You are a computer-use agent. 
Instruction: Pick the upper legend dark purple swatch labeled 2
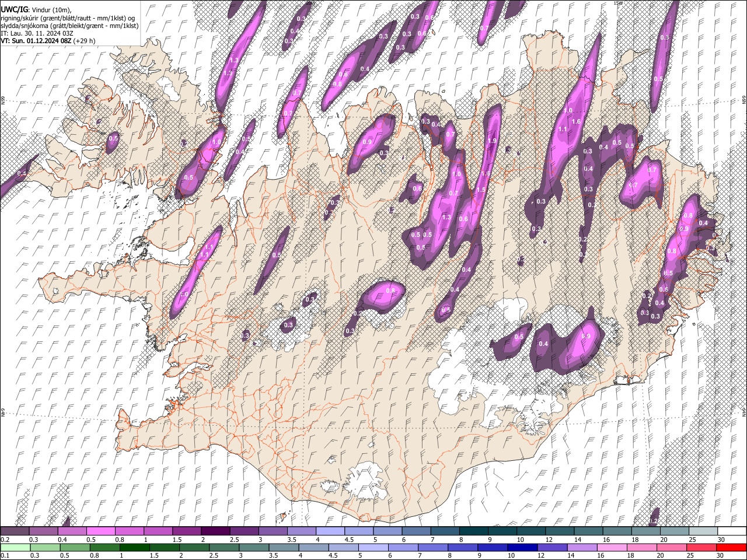pos(215,531)
